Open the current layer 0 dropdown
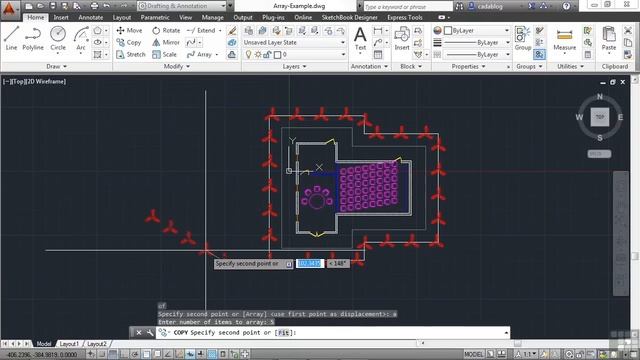This screenshot has width=640, height=360. [x=294, y=55]
